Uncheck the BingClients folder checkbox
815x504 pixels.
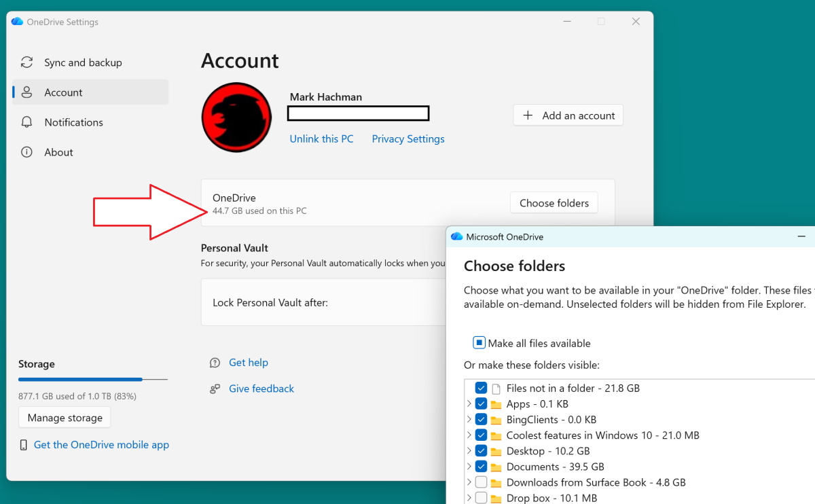click(481, 420)
